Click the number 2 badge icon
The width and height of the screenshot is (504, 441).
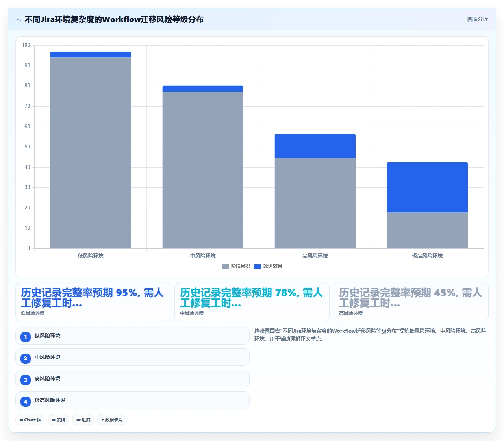click(26, 358)
